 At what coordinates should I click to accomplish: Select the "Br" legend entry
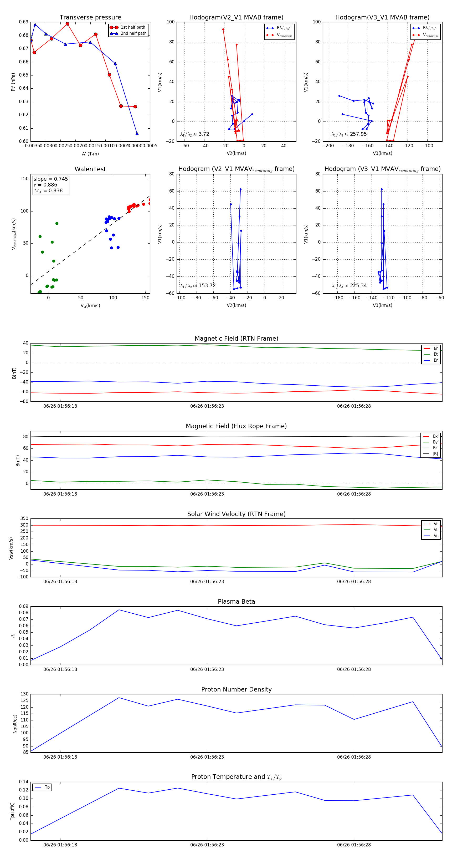click(431, 349)
